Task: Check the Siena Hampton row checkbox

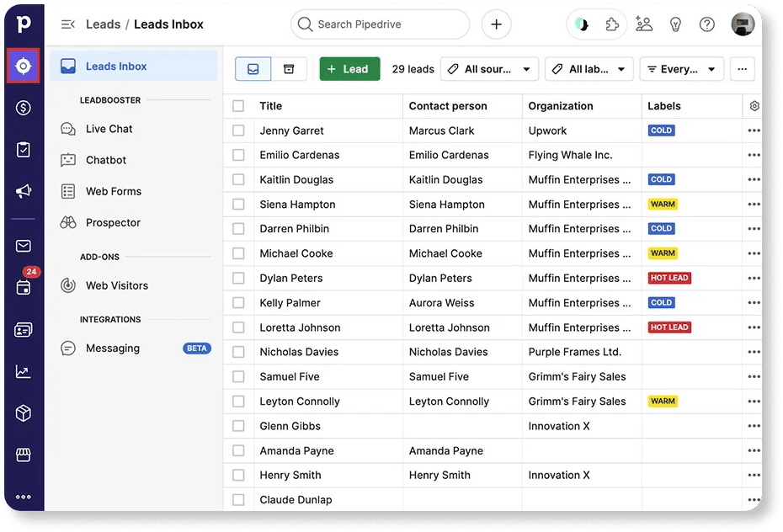Action: click(238, 204)
